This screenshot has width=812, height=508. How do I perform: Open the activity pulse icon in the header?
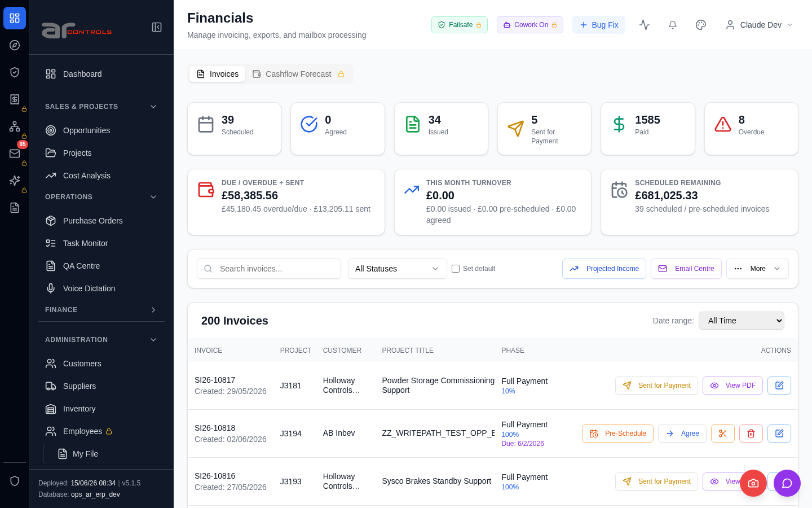pos(645,25)
